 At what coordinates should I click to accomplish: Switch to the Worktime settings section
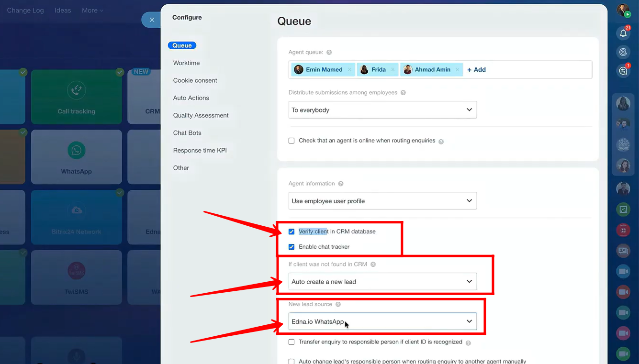[186, 63]
